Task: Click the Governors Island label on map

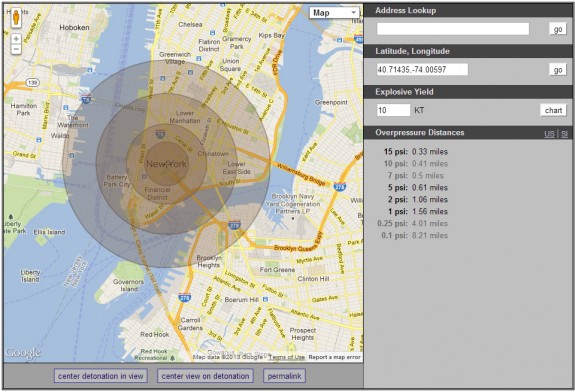Action: tap(128, 285)
